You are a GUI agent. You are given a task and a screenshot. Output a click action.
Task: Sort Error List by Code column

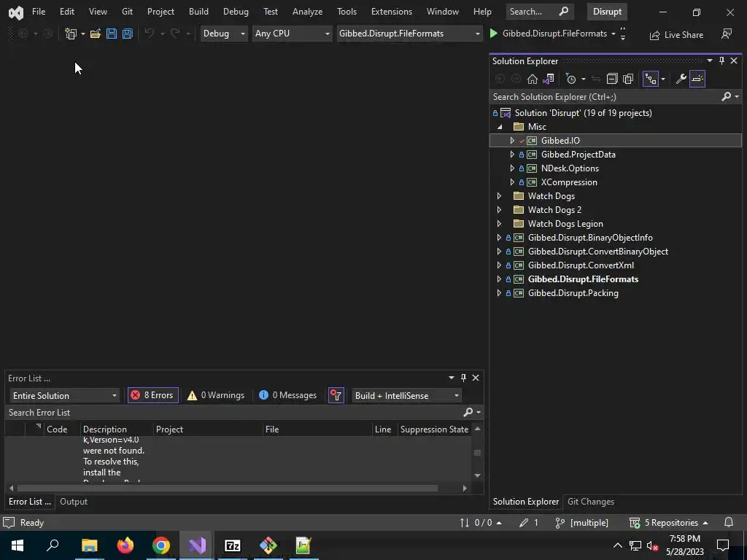point(57,429)
